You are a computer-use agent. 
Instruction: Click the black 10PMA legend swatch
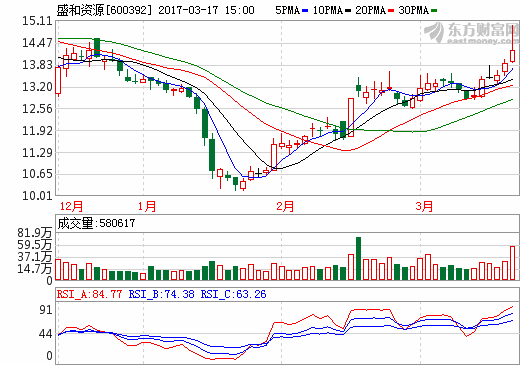(348, 11)
